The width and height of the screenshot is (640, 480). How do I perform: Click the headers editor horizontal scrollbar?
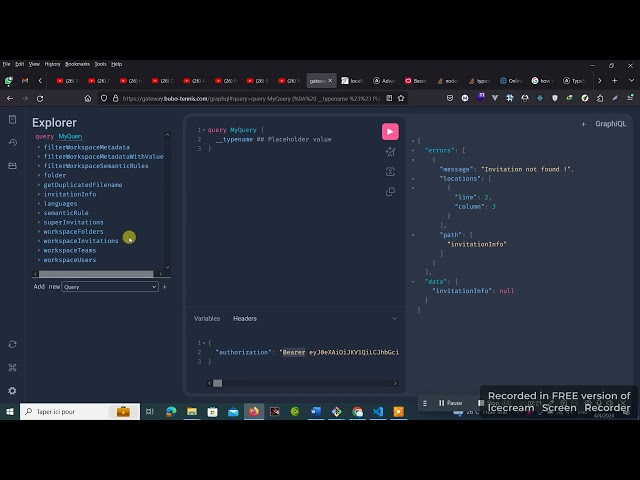(x=218, y=383)
